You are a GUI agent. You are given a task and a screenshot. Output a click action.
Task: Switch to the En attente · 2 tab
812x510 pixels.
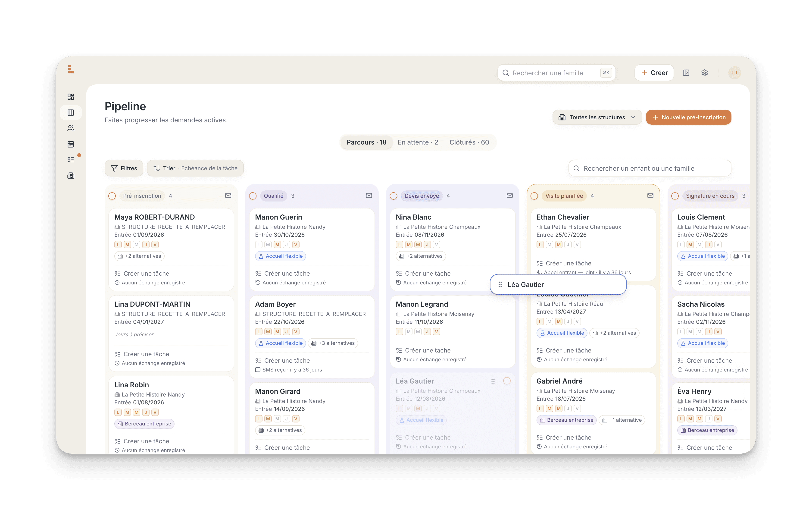[x=418, y=142]
